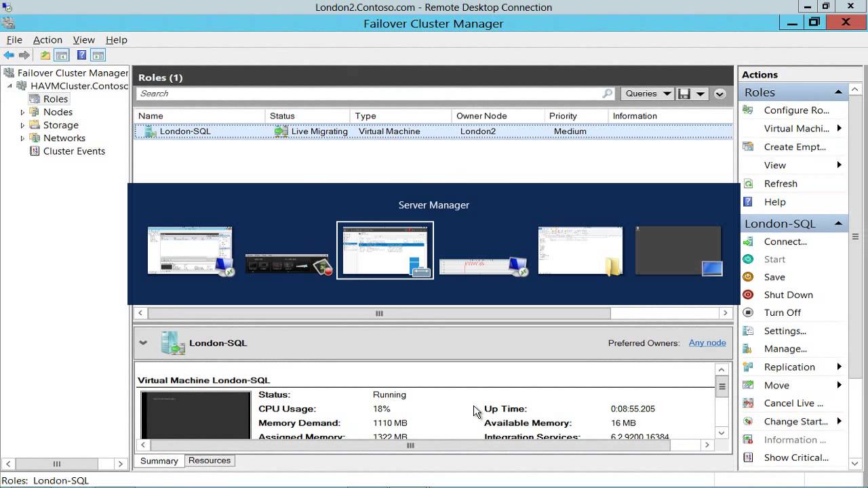
Task: Click the Cancel Live Migration icon
Action: pyautogui.click(x=748, y=403)
